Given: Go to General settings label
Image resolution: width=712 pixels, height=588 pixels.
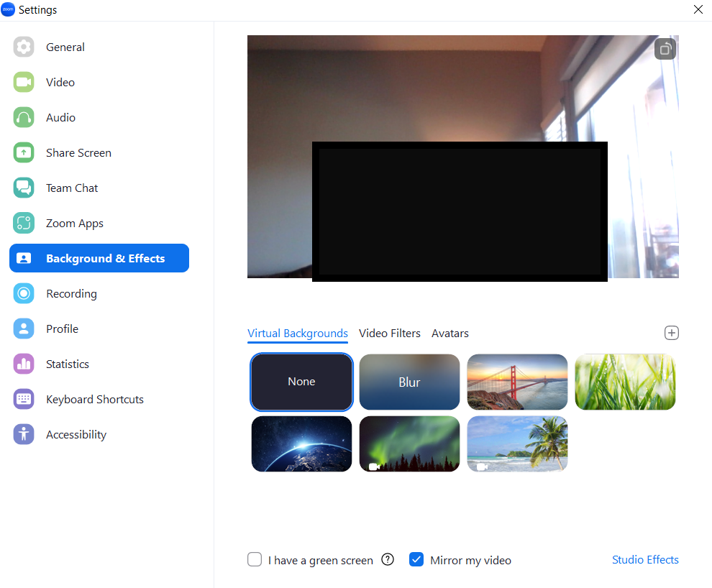Looking at the screenshot, I should [65, 47].
